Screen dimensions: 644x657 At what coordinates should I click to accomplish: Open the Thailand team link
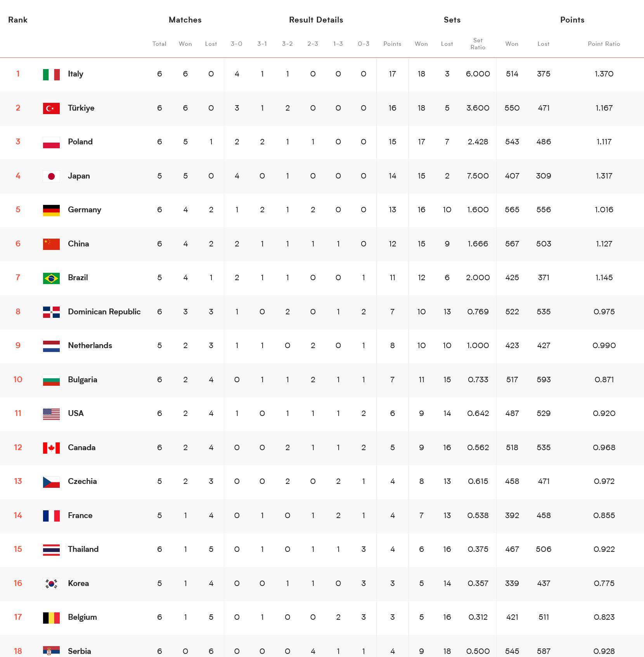pos(83,550)
